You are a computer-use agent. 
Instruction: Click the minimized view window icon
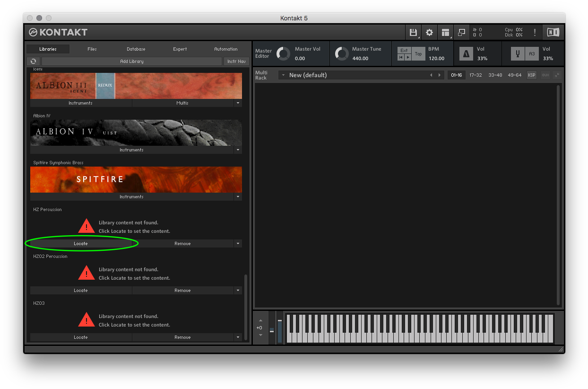coord(461,32)
